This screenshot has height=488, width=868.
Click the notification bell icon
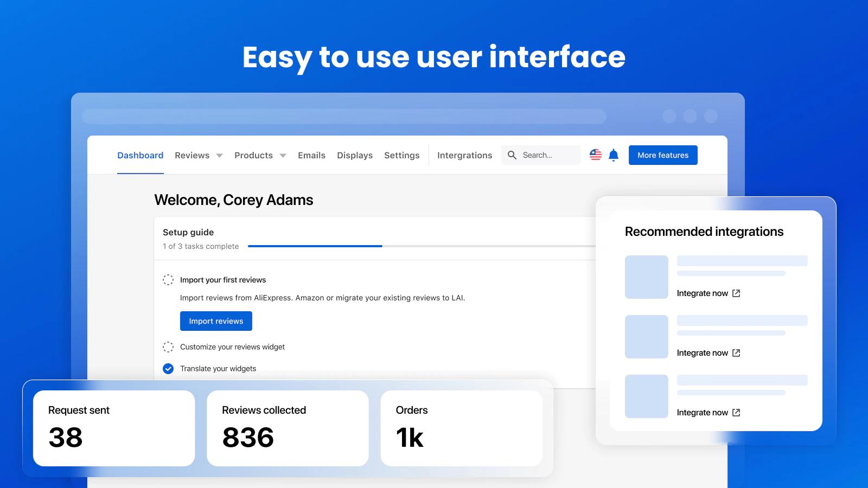(x=614, y=156)
